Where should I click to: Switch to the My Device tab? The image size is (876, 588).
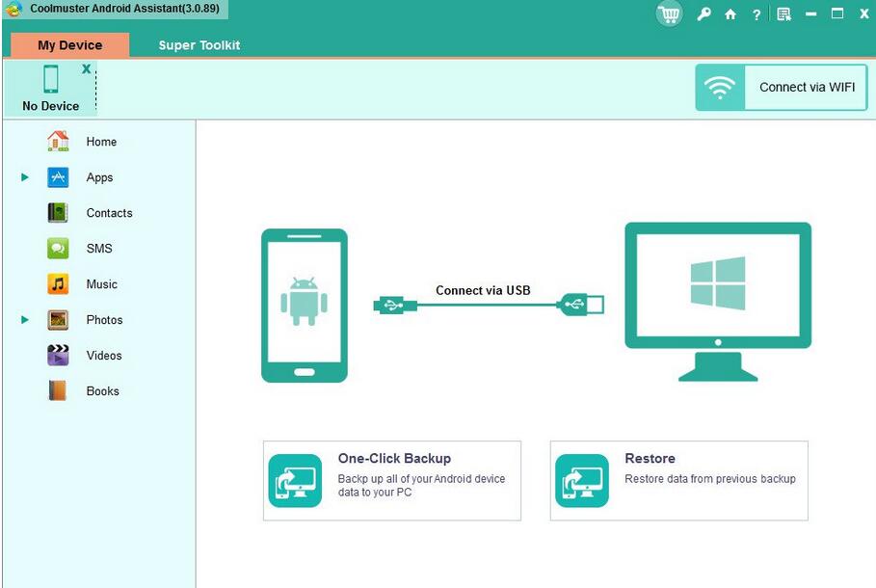(x=69, y=44)
